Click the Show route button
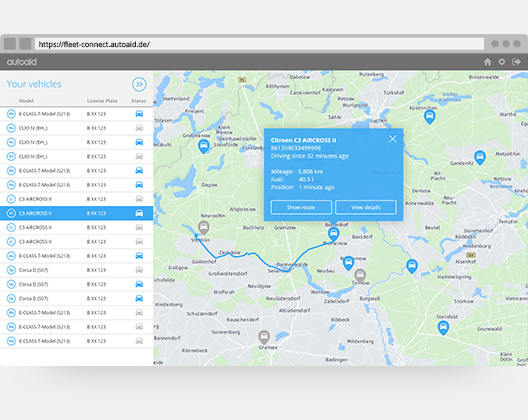 coord(301,207)
